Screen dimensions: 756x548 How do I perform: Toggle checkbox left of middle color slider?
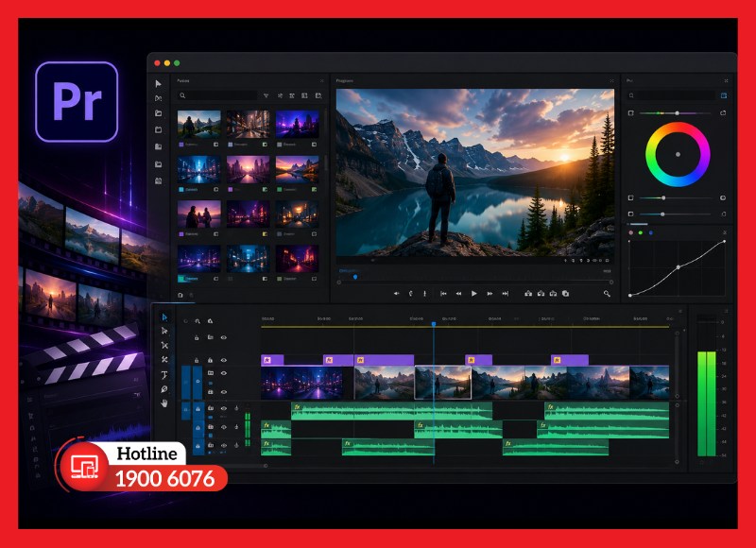click(x=630, y=198)
